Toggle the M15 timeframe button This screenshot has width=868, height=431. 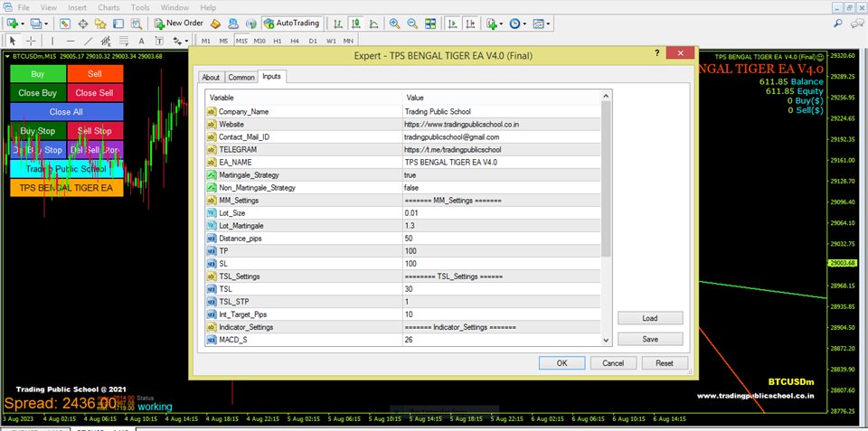(x=241, y=41)
